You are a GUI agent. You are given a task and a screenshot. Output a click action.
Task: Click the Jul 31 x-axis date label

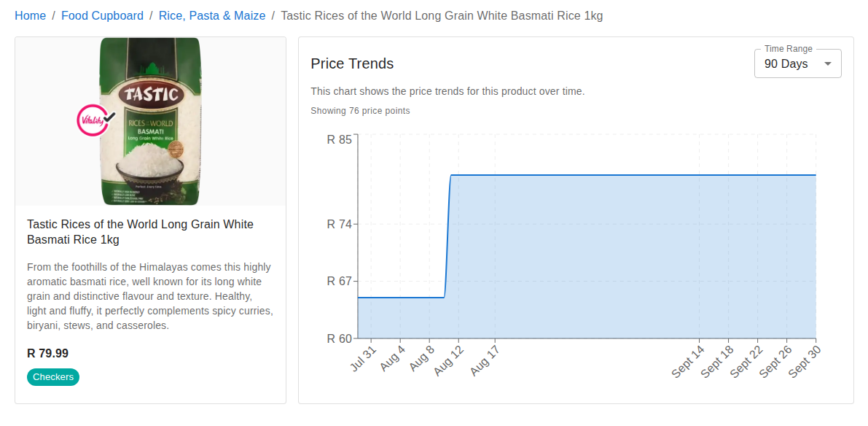point(363,358)
